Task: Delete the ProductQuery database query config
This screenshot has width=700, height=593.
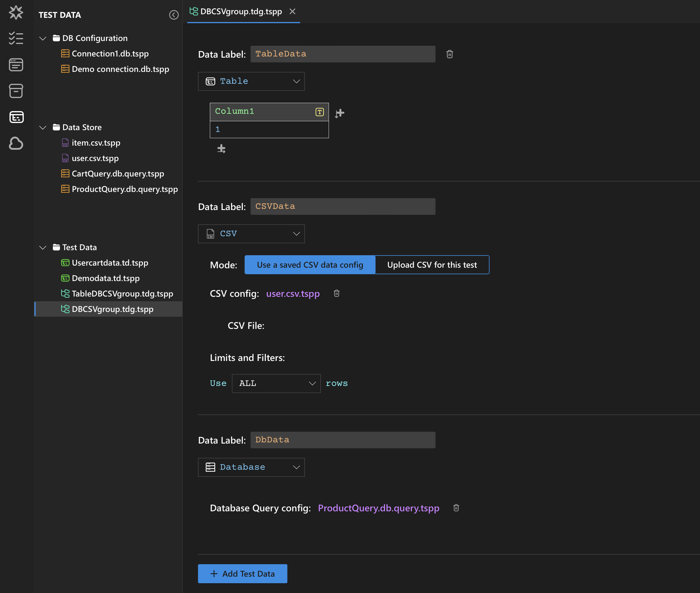Action: tap(456, 508)
